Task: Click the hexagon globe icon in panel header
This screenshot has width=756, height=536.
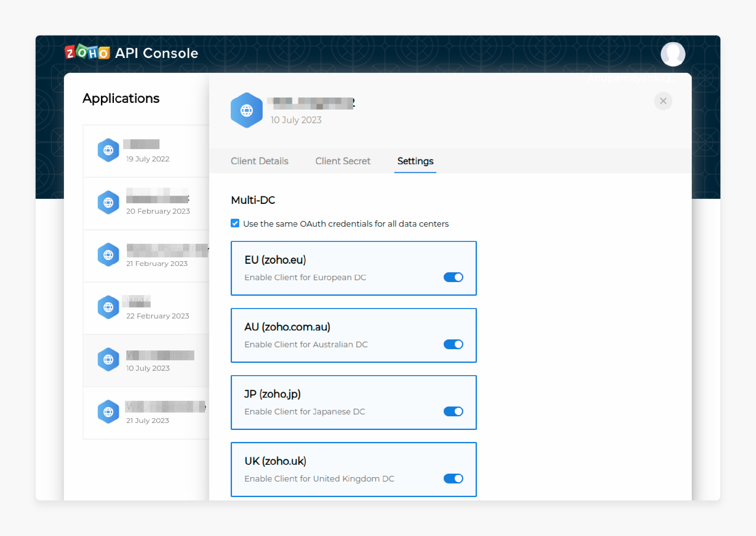Action: [247, 110]
